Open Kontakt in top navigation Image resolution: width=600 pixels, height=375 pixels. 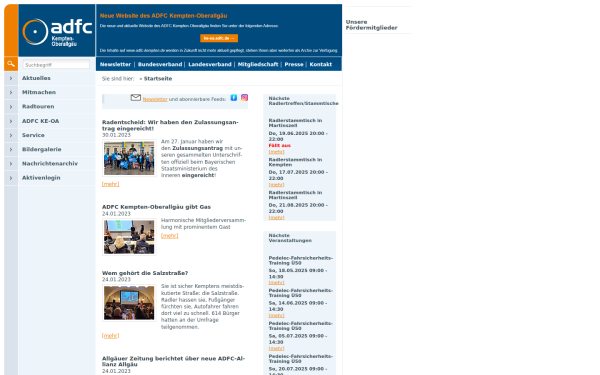(321, 64)
